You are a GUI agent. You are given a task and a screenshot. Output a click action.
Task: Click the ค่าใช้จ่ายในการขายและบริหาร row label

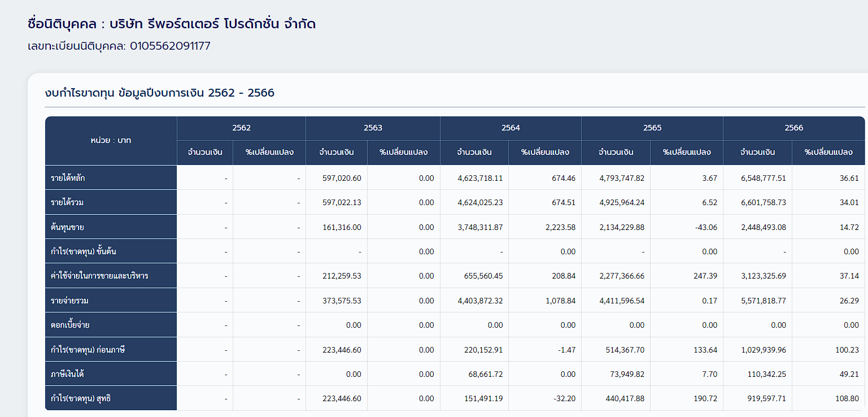point(111,276)
